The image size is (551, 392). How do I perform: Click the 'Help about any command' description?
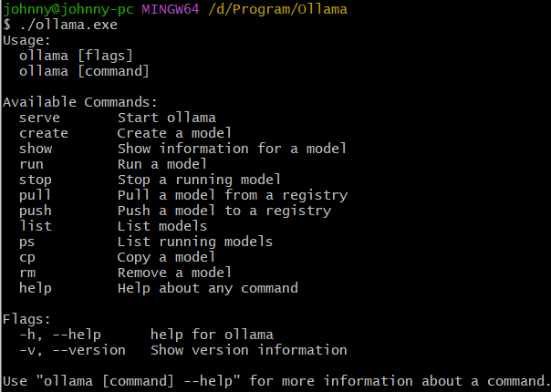point(208,288)
